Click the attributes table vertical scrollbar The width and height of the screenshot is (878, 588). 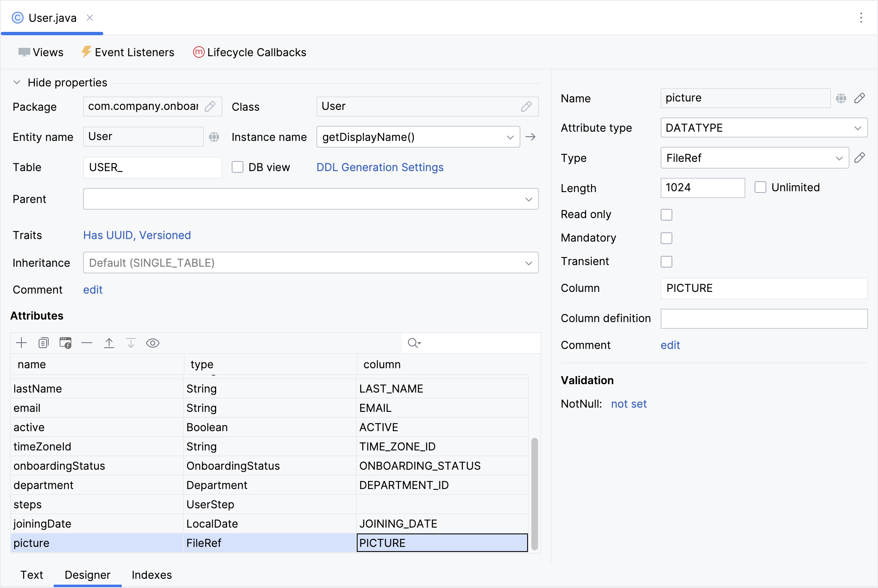pos(534,493)
